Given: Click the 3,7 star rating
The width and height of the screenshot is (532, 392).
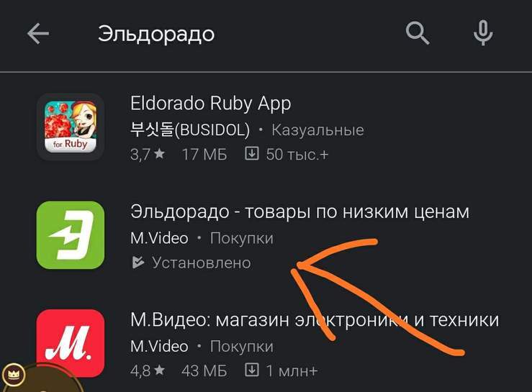Looking at the screenshot, I should pyautogui.click(x=148, y=155).
